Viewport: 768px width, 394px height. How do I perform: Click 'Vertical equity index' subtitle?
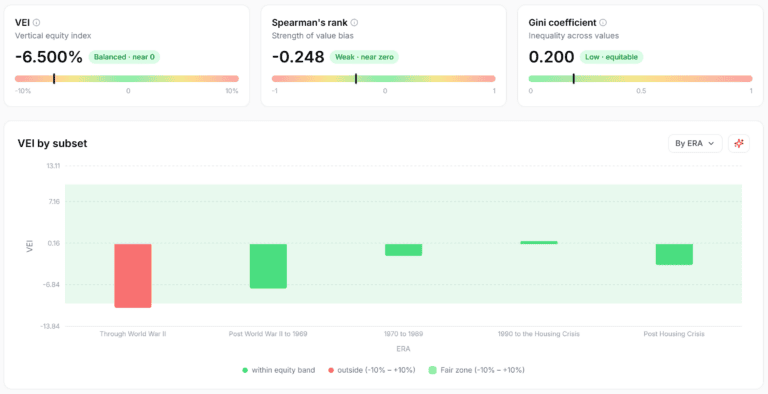(53, 36)
